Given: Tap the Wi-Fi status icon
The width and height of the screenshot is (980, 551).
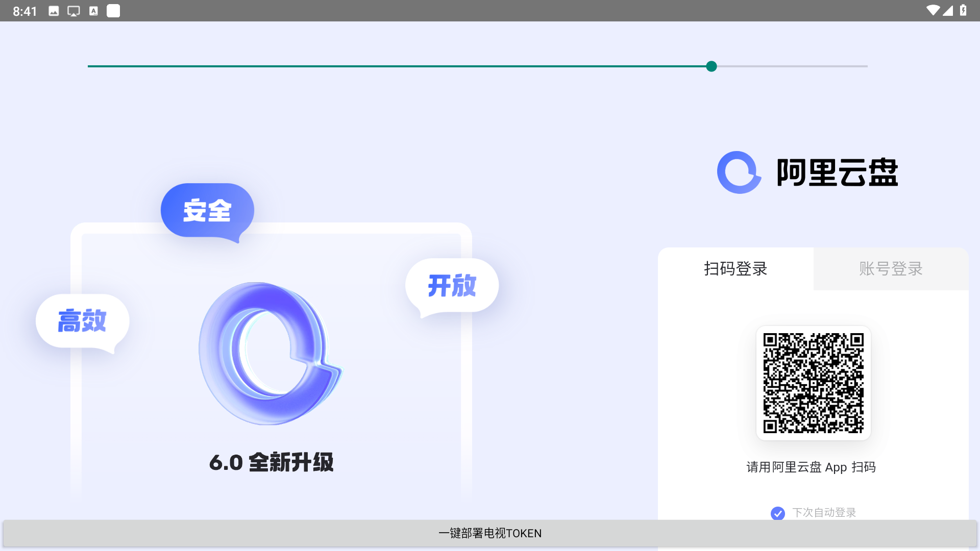Looking at the screenshot, I should tap(933, 11).
